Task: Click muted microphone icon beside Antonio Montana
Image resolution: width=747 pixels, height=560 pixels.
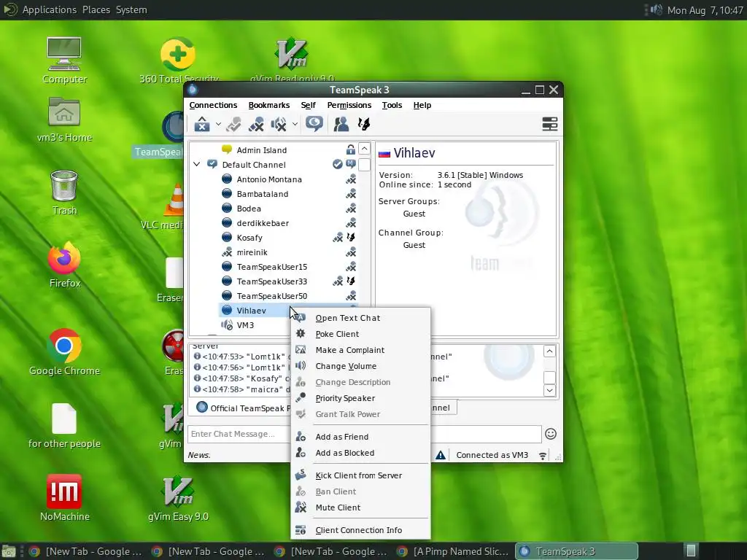Action: coord(351,179)
